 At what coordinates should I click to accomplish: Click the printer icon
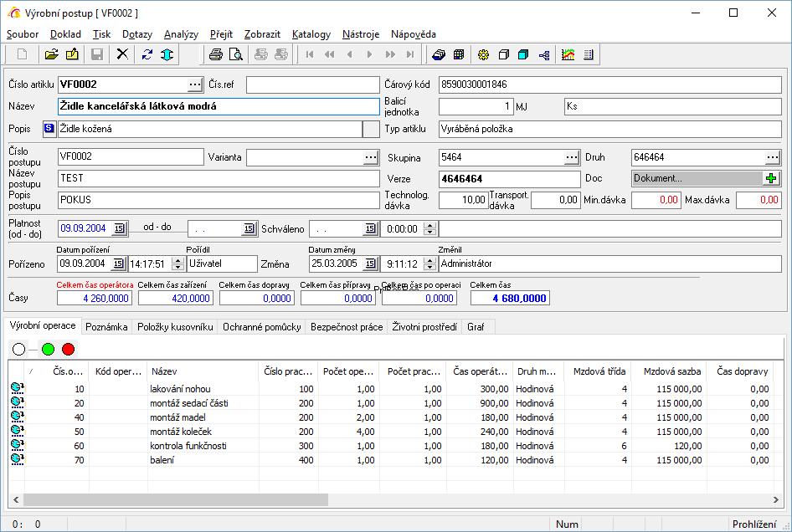coord(216,54)
